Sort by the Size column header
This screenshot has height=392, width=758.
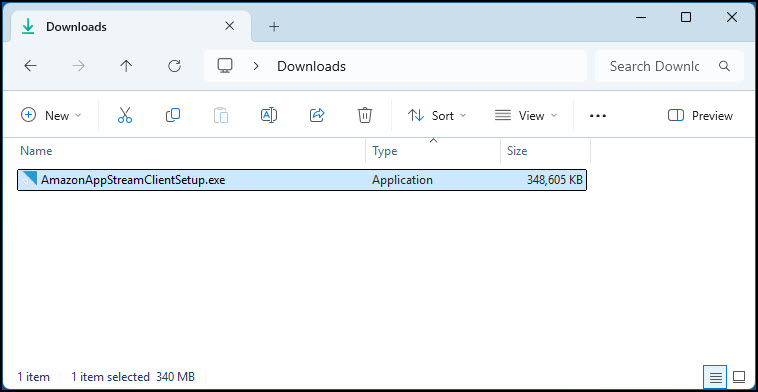coord(517,151)
